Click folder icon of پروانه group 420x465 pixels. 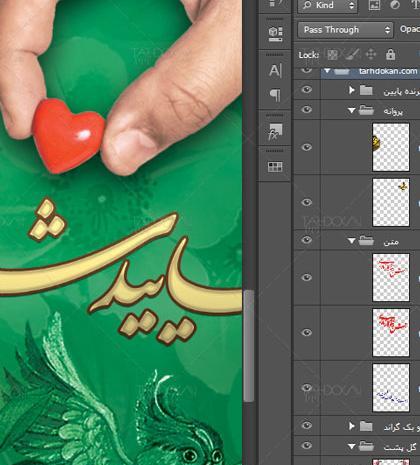pos(366,110)
